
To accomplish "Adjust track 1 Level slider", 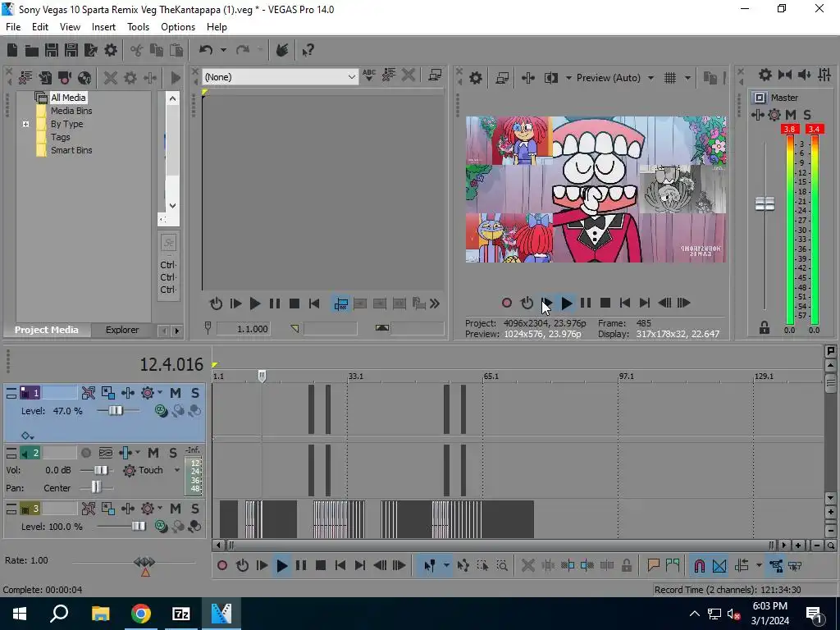I will point(116,411).
